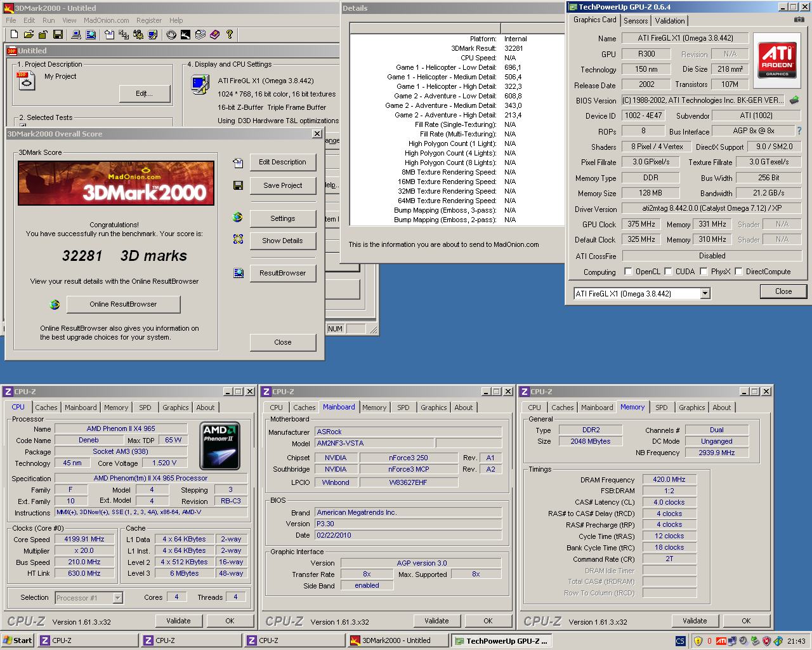Click the DRAM Frequency 420.0 MHz value
Viewport: 812px width, 650px height.
click(669, 480)
